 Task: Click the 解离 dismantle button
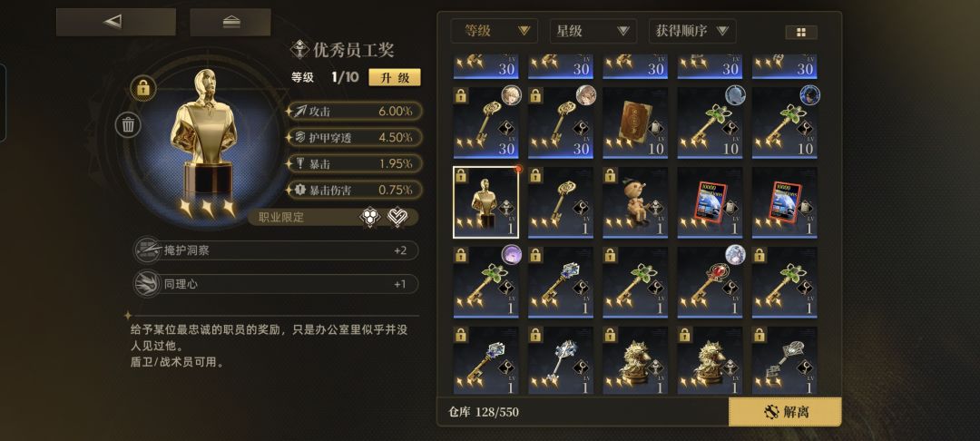pyautogui.click(x=786, y=412)
